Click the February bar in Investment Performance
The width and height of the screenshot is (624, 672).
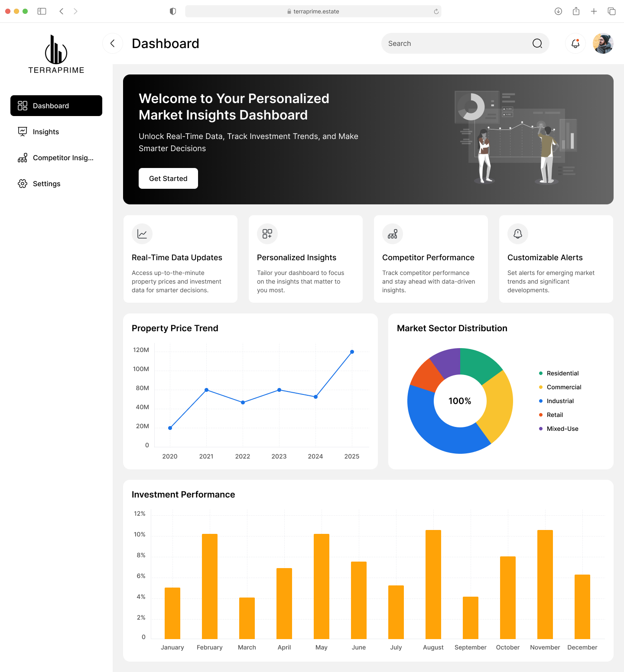click(x=210, y=586)
